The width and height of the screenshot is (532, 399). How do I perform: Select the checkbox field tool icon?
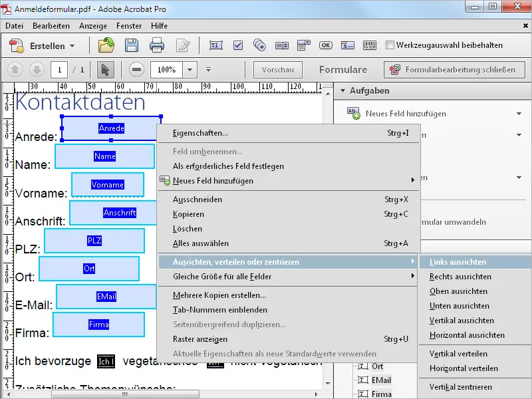coord(238,45)
